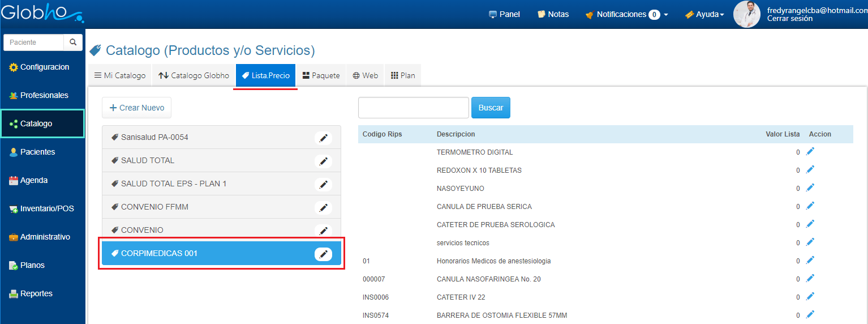Edit the CONVENIO FFMM price list pencil
Screen dimensions: 868x324
click(323, 207)
